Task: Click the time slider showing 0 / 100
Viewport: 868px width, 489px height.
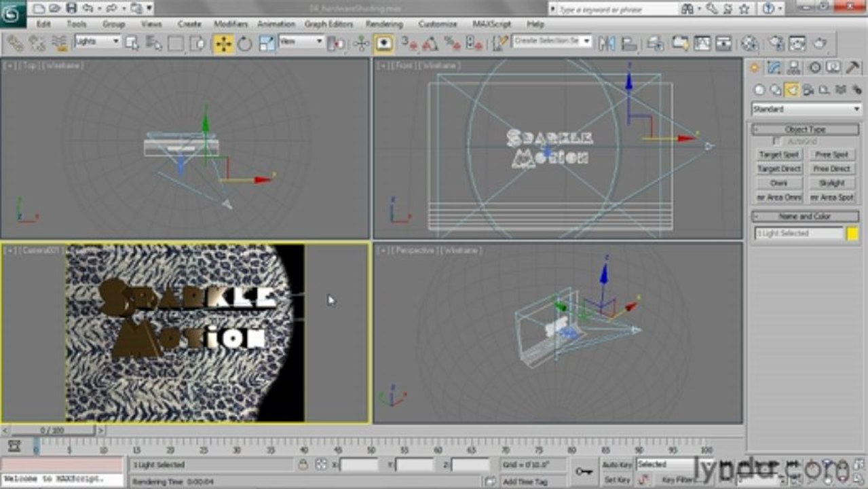Action: coord(52,430)
